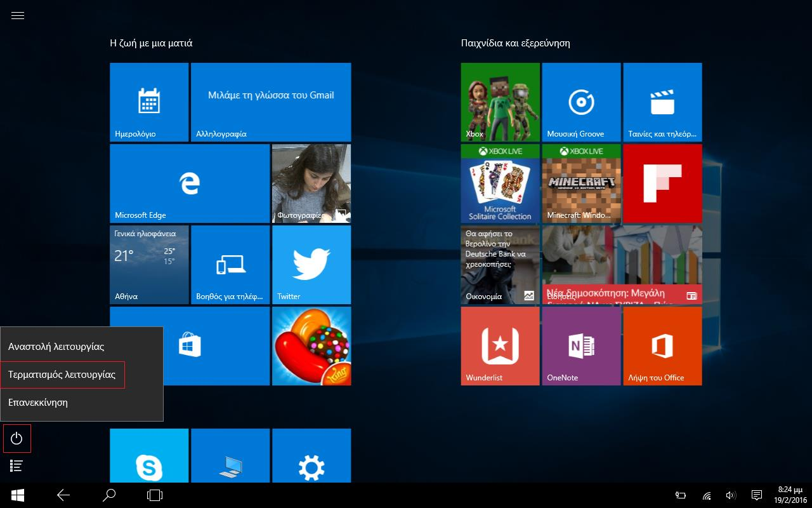The width and height of the screenshot is (812, 508).
Task: Open the Βοηθός για τηλέφωνο tile
Action: [230, 265]
